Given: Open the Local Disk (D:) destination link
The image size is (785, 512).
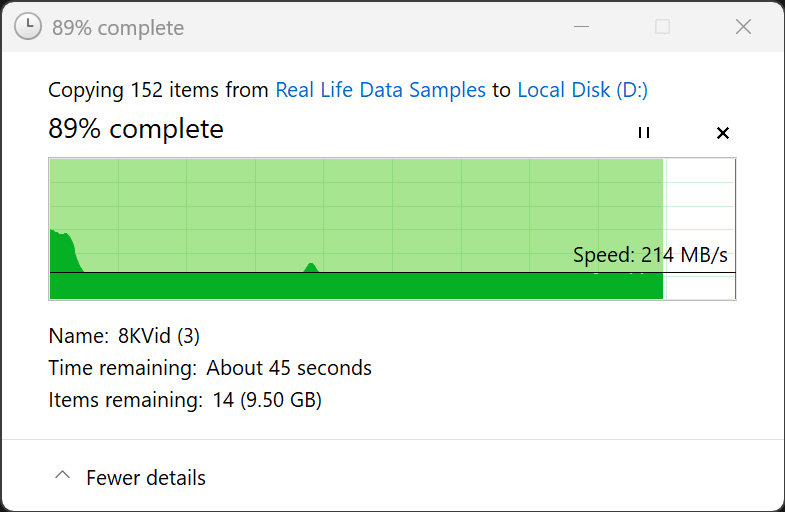Looking at the screenshot, I should 582,90.
